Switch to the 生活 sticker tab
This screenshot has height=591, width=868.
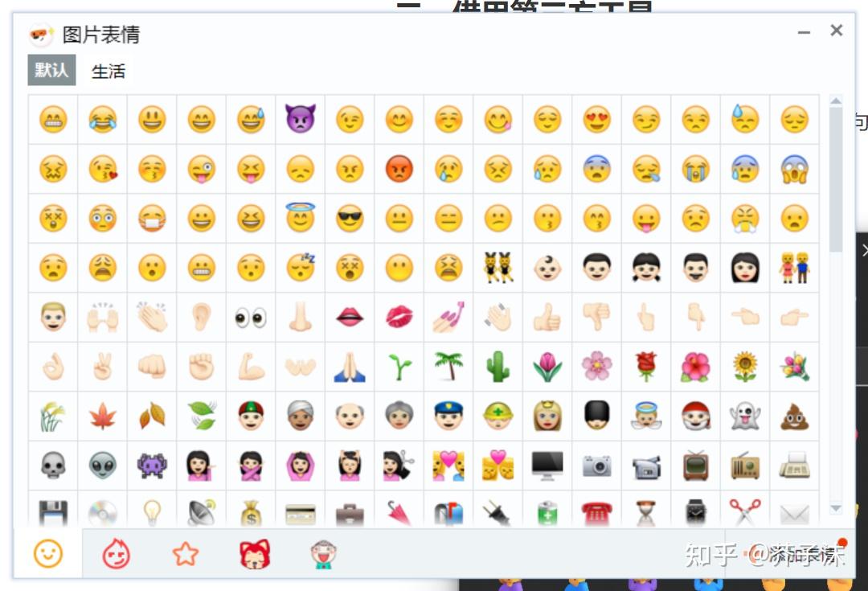[108, 72]
